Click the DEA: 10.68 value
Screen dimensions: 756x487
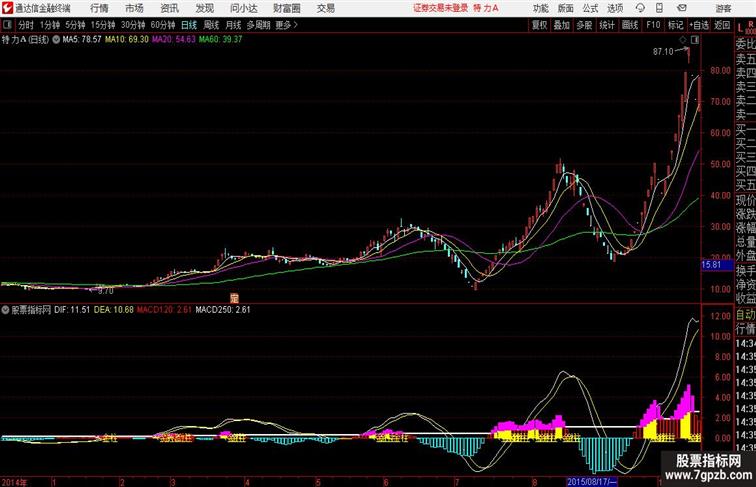click(x=113, y=310)
